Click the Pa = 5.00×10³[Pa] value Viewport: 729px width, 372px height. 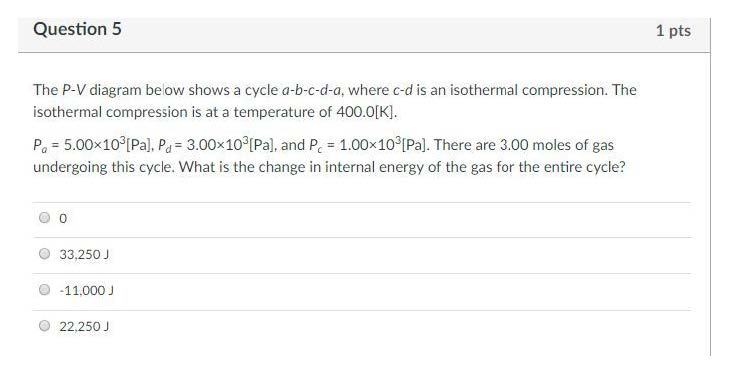pos(92,146)
